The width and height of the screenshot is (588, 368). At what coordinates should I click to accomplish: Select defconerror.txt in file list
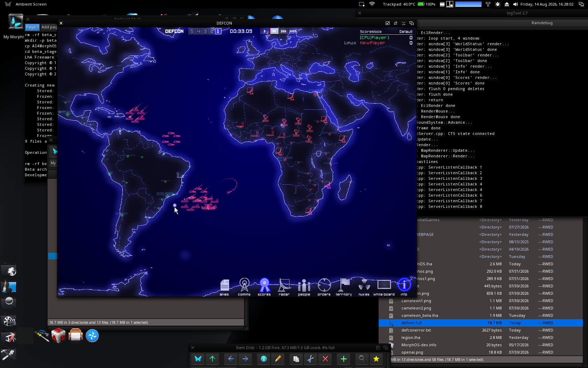(x=481, y=330)
